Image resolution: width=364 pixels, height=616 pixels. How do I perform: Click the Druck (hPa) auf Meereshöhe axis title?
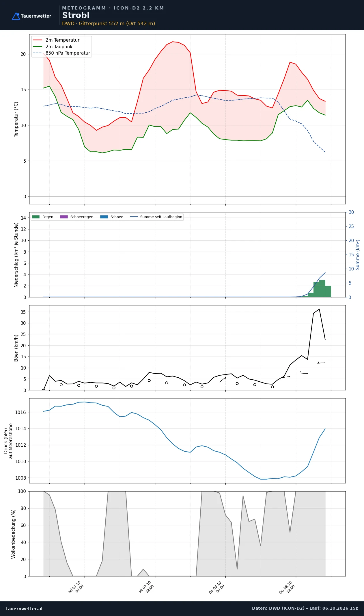[8, 441]
